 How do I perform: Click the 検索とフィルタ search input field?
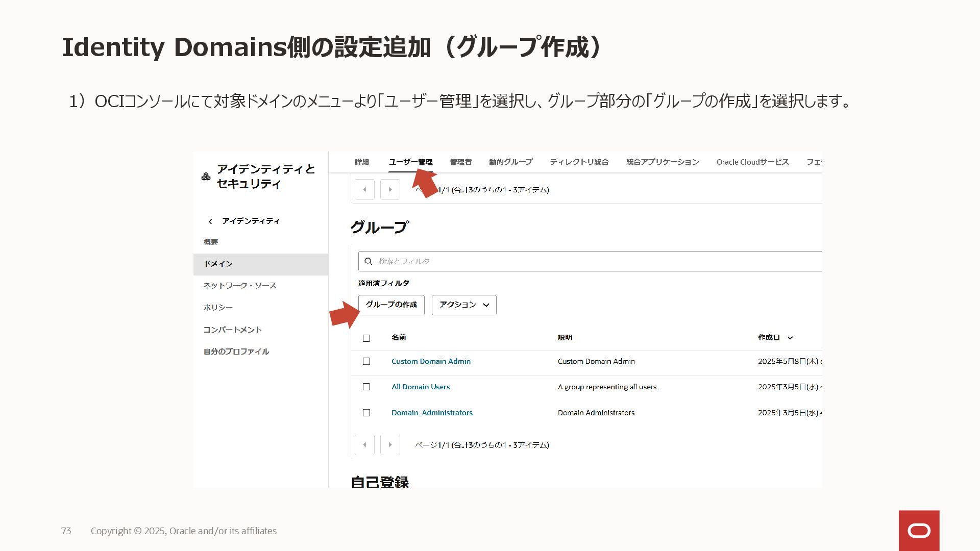click(x=590, y=261)
